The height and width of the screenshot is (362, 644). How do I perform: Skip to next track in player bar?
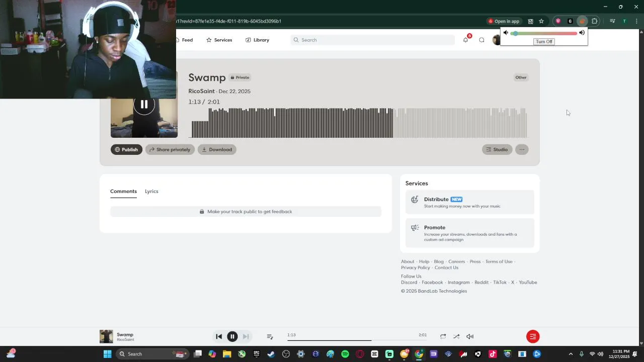(x=246, y=336)
